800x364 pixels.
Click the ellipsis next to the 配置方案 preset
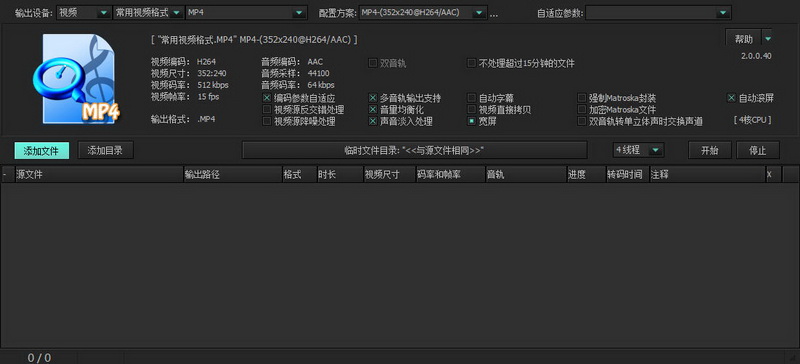click(493, 14)
